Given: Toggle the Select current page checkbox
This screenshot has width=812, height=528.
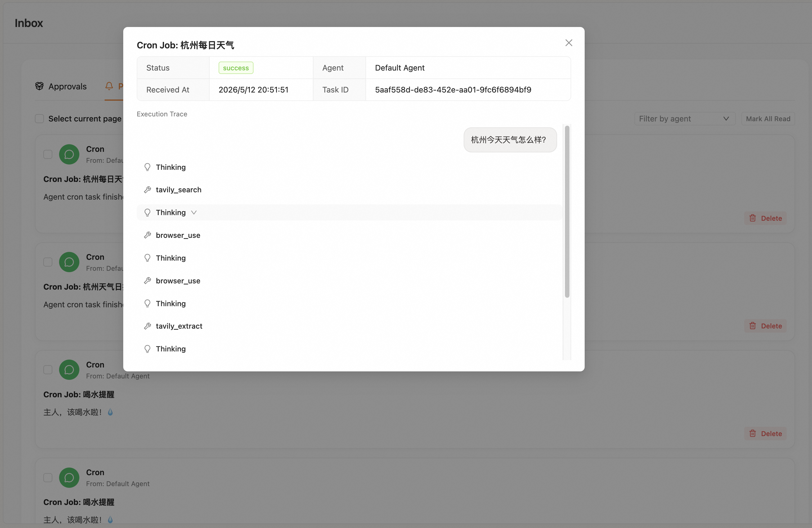Looking at the screenshot, I should (39, 119).
